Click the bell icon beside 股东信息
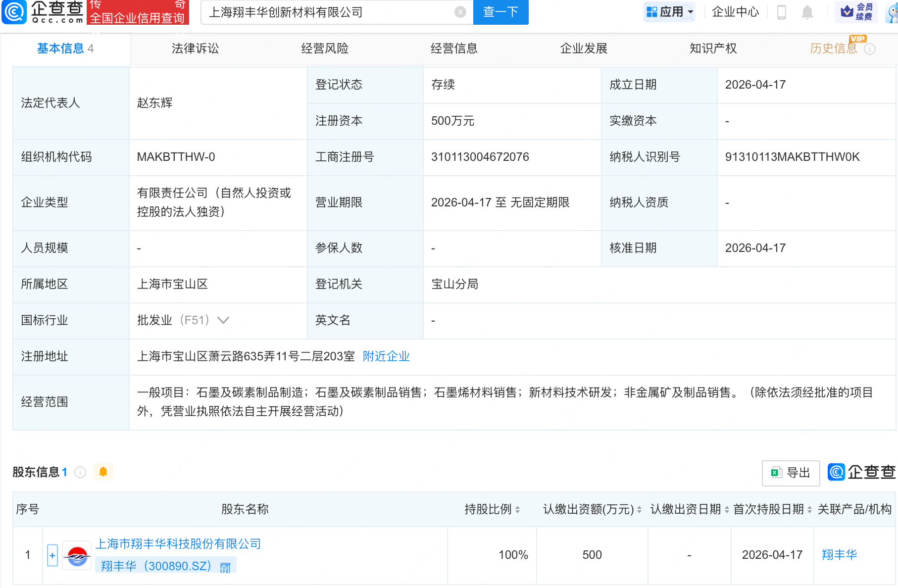This screenshot has width=898, height=588. 103,472
